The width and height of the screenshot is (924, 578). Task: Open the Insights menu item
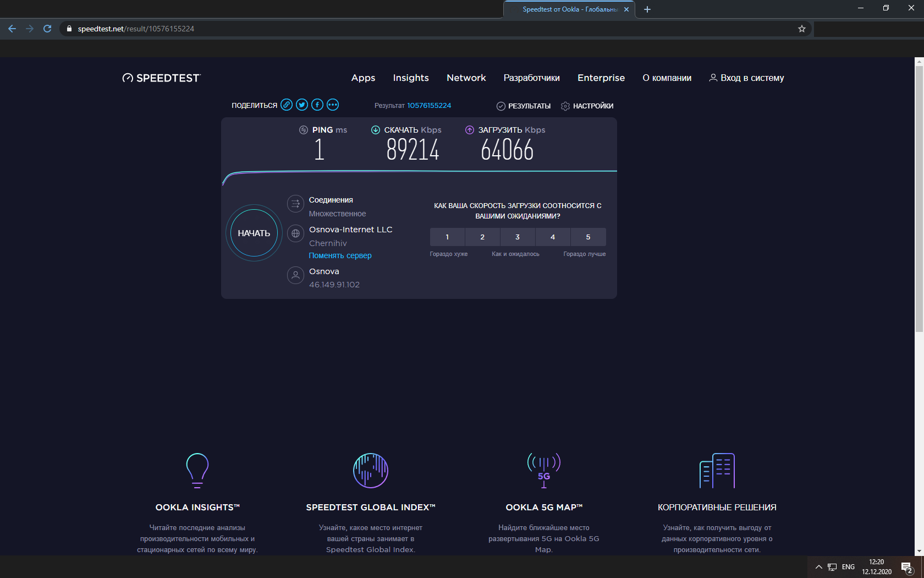[x=411, y=78]
